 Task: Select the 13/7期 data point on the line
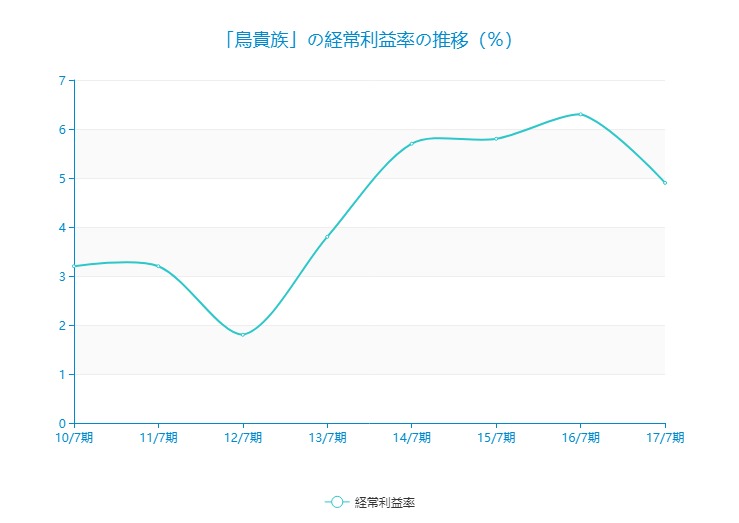click(327, 237)
